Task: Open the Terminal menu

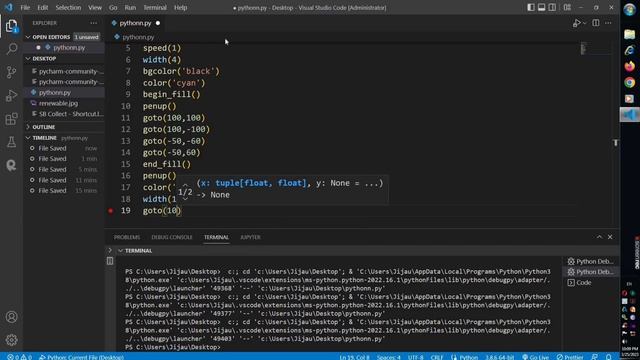Action: 155,7
